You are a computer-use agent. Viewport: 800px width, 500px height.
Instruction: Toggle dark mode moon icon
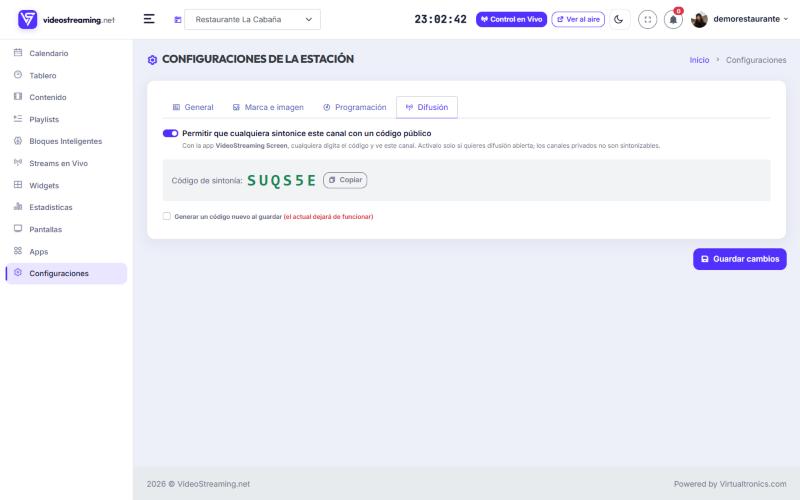tap(619, 19)
